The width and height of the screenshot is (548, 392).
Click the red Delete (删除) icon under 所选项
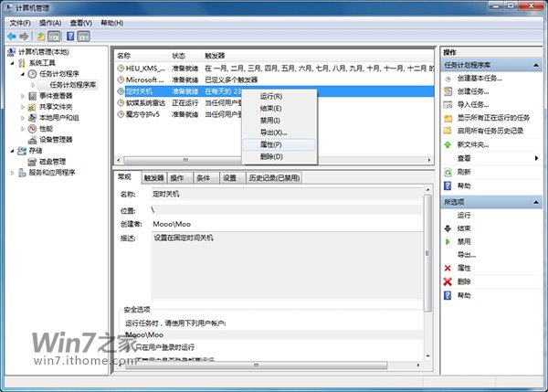(x=448, y=281)
